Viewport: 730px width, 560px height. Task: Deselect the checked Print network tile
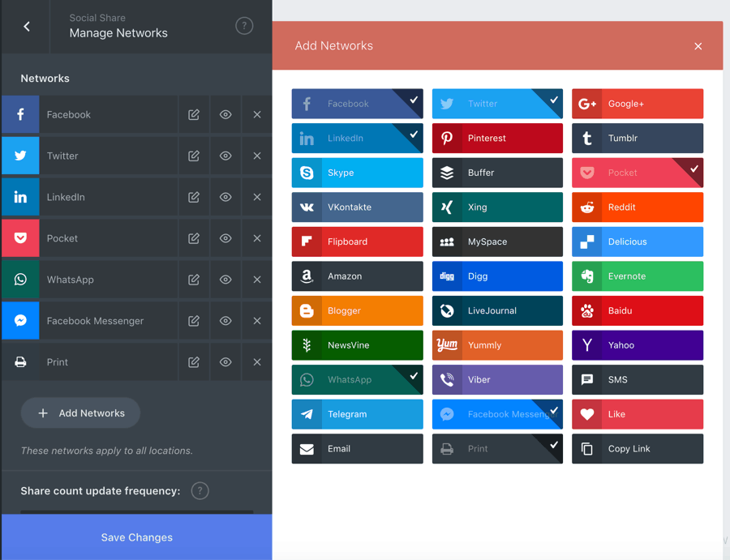click(497, 449)
